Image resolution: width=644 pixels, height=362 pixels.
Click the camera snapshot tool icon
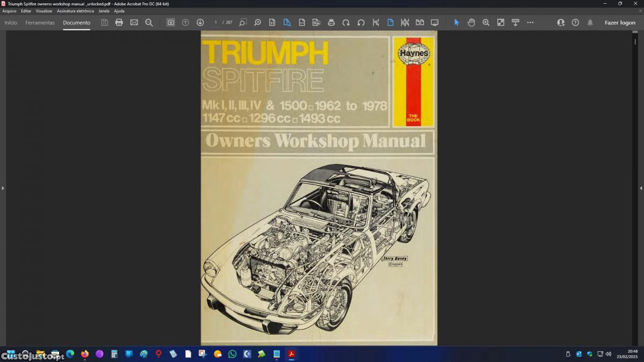point(171,23)
